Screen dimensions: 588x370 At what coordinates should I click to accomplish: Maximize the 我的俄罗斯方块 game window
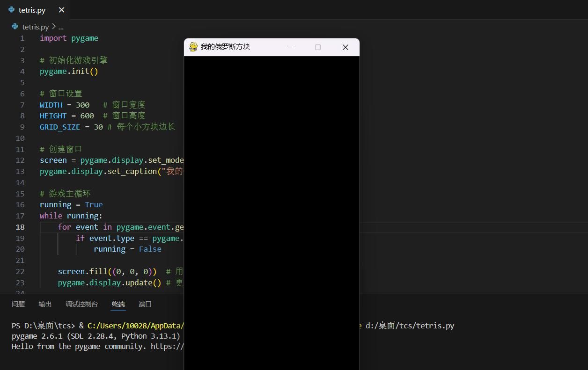click(318, 47)
